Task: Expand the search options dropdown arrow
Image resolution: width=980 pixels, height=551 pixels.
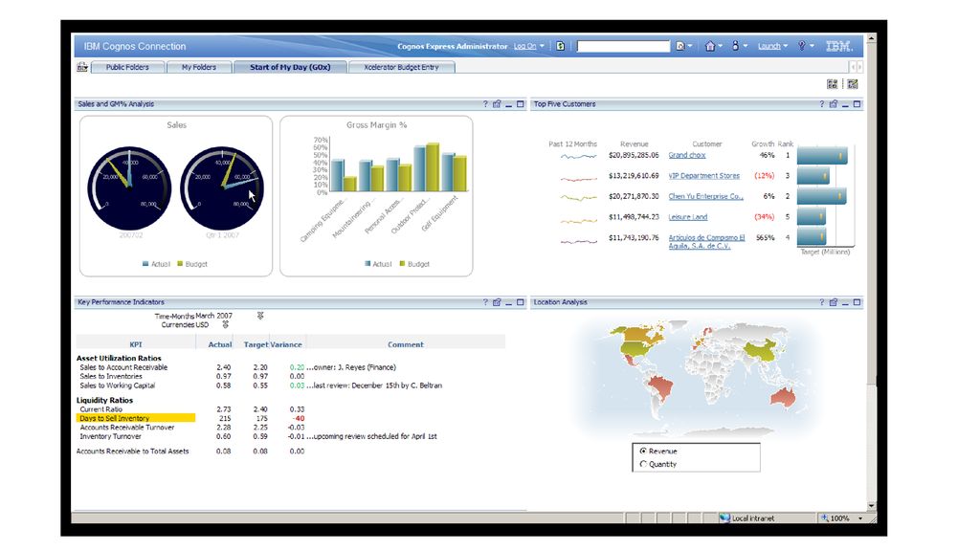Action: (x=690, y=46)
